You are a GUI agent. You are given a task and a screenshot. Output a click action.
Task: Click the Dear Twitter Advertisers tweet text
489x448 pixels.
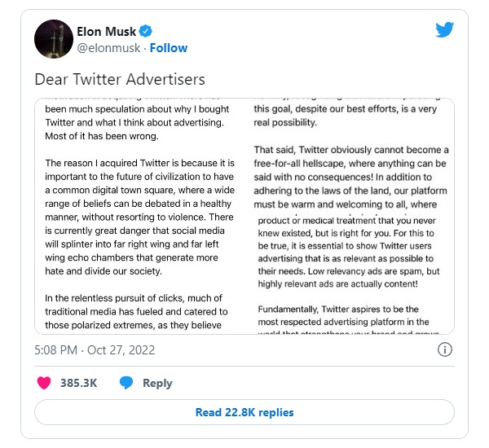(119, 80)
